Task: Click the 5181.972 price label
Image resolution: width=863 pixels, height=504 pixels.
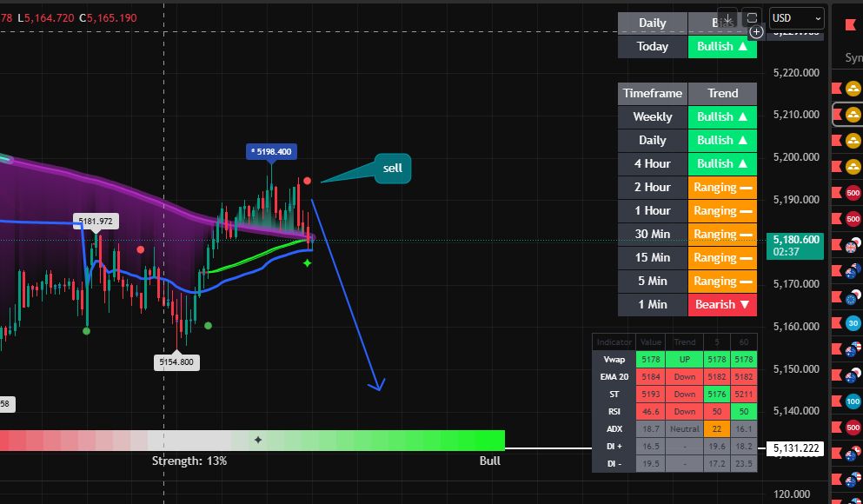Action: (x=96, y=221)
